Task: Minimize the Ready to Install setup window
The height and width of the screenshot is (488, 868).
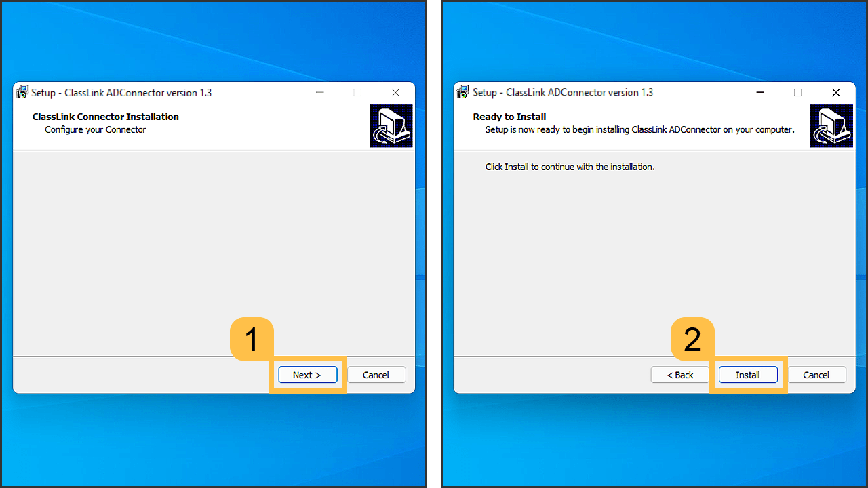Action: click(x=760, y=93)
